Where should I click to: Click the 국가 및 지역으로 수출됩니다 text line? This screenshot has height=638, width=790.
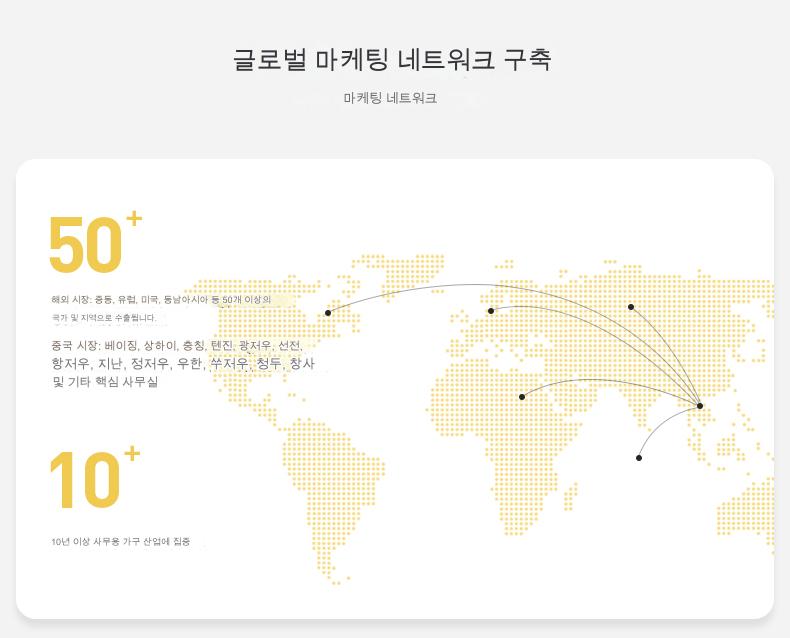click(x=104, y=318)
